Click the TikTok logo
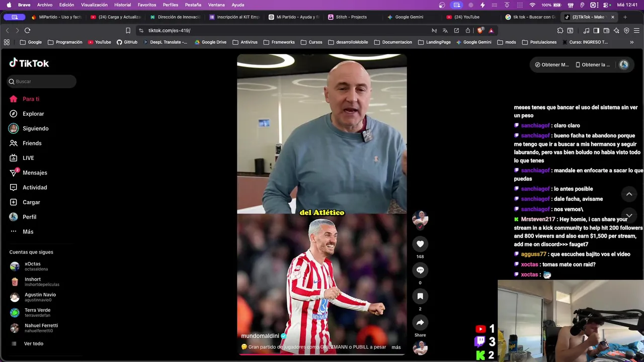Viewport: 644px width, 362px height. (x=29, y=63)
